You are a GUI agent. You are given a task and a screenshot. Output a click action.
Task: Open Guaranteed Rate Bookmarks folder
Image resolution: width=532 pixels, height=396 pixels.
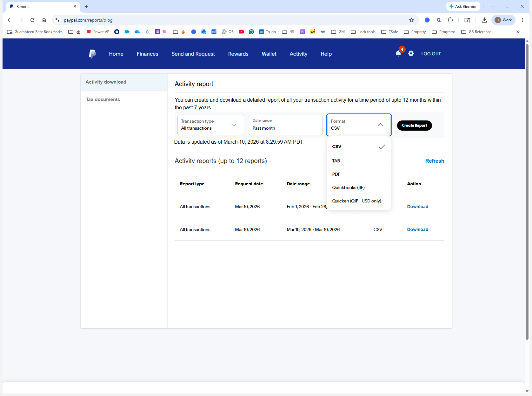[35, 32]
